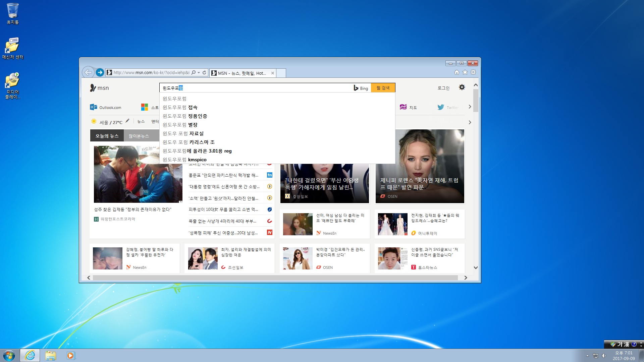Open Outlook.com shortcut
The image size is (644, 362).
pyautogui.click(x=106, y=107)
